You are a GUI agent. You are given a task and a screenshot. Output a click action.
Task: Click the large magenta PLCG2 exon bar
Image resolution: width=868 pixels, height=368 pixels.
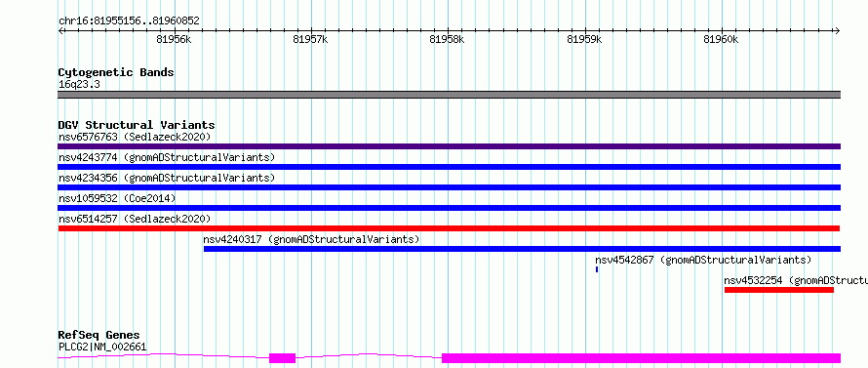[x=641, y=358]
